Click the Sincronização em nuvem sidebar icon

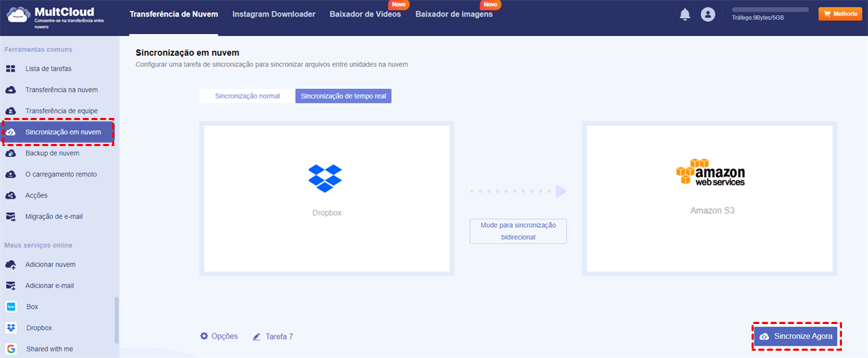point(11,132)
